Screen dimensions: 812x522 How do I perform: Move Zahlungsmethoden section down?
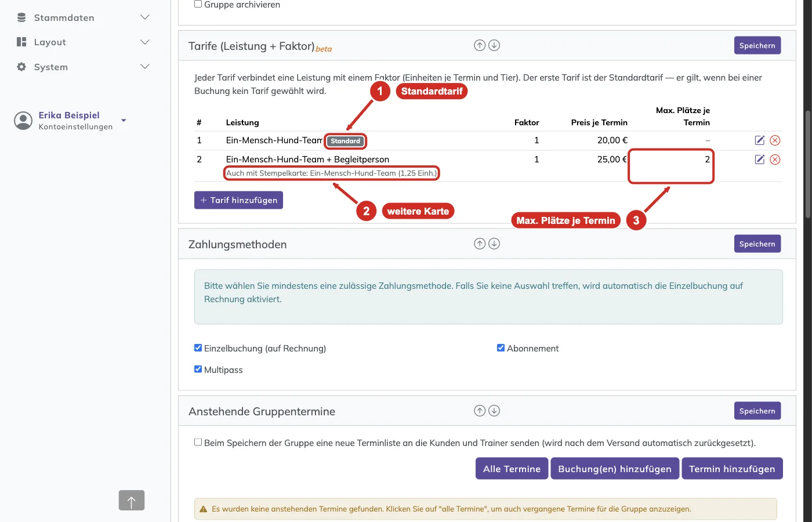(494, 244)
